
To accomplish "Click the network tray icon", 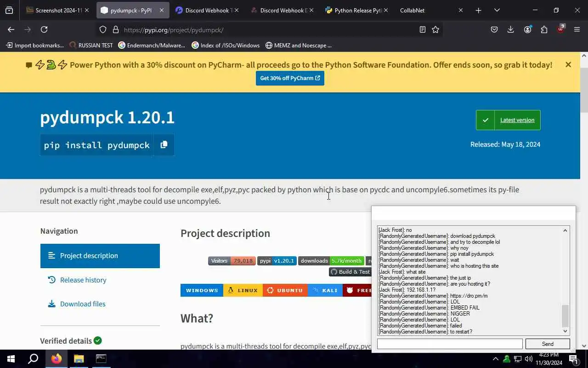I will [x=517, y=359].
